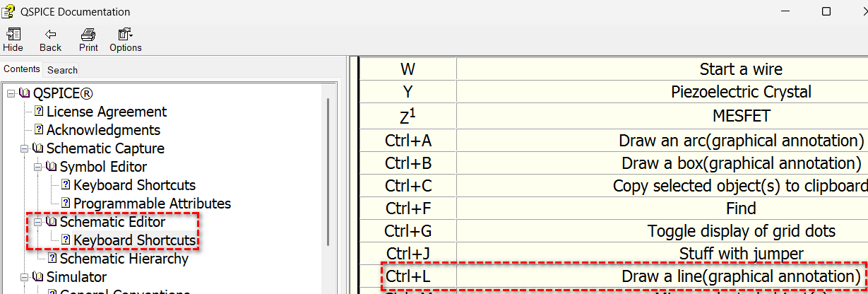Click the Hide toolbar icon

[13, 34]
